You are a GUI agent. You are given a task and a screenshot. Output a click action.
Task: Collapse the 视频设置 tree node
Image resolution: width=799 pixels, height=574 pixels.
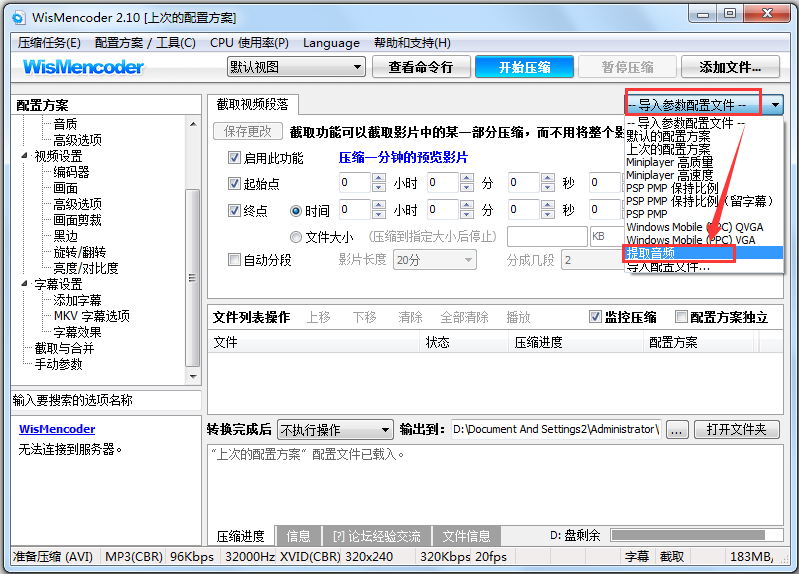point(24,155)
